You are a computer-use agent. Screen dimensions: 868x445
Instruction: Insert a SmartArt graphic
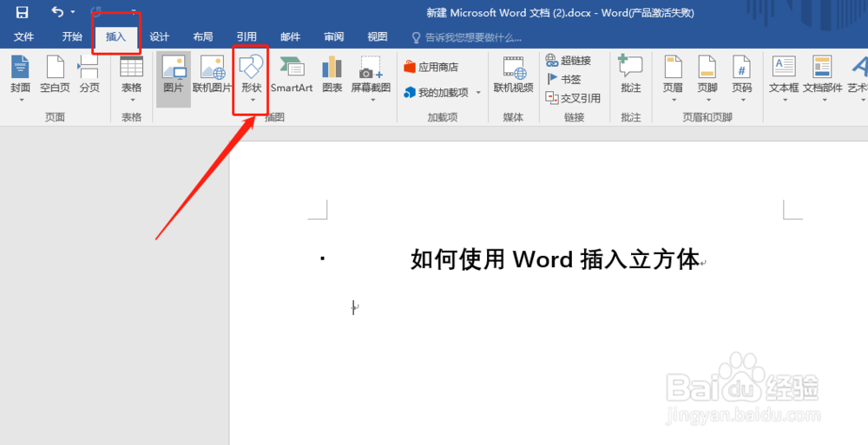[x=292, y=74]
